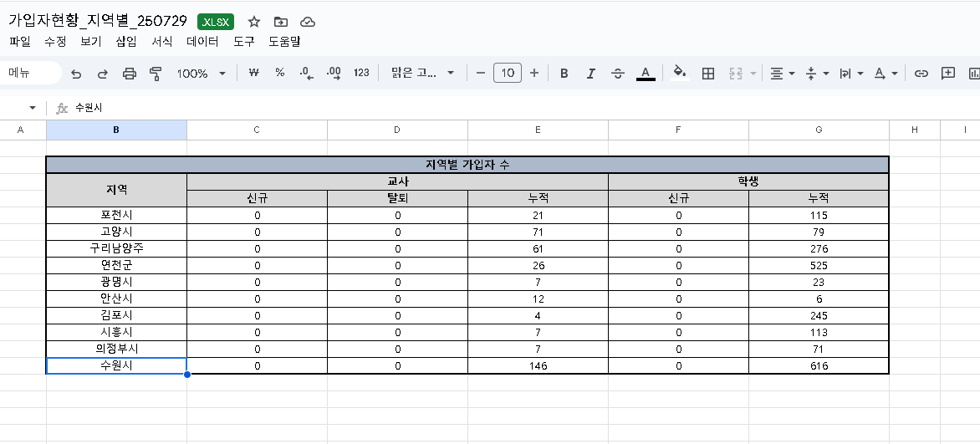Open the 100% zoom dropdown
Viewport: 980px width, 444px height.
(201, 74)
